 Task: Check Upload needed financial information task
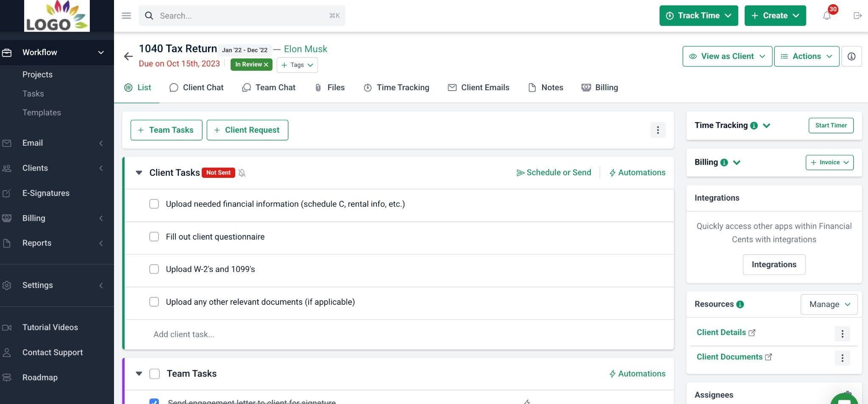154,204
